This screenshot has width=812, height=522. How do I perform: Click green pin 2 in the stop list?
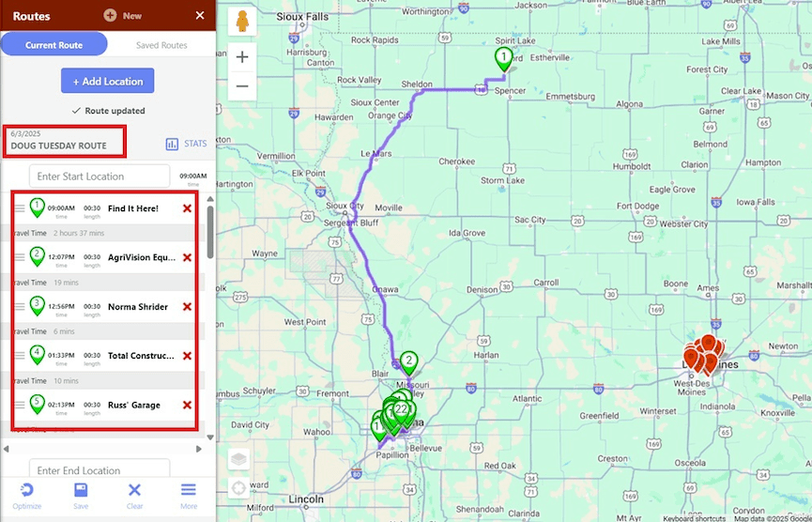pyautogui.click(x=37, y=257)
